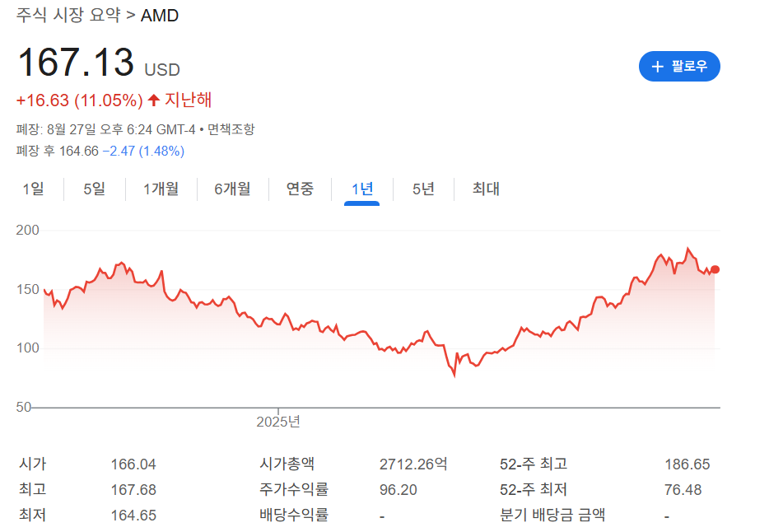Screen dimensions: 769x532
Task: Click the 시가총액 market cap label
Action: click(x=287, y=464)
